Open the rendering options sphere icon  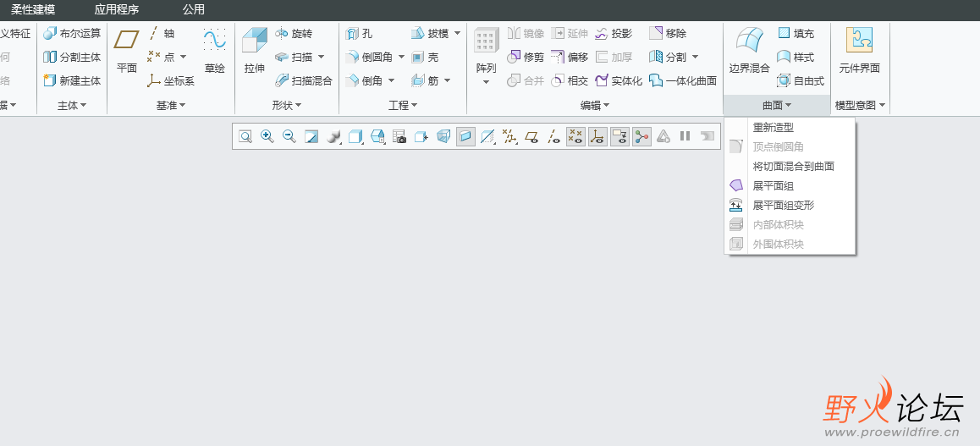333,137
